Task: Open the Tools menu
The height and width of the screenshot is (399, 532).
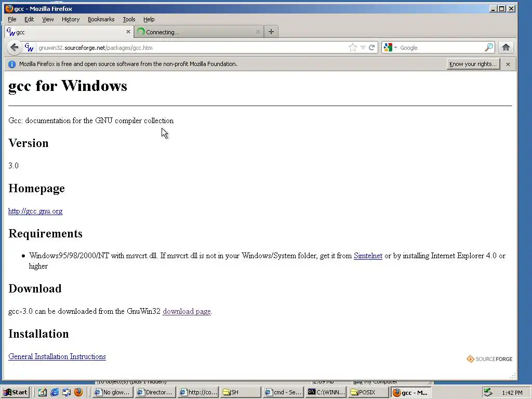Action: click(129, 19)
